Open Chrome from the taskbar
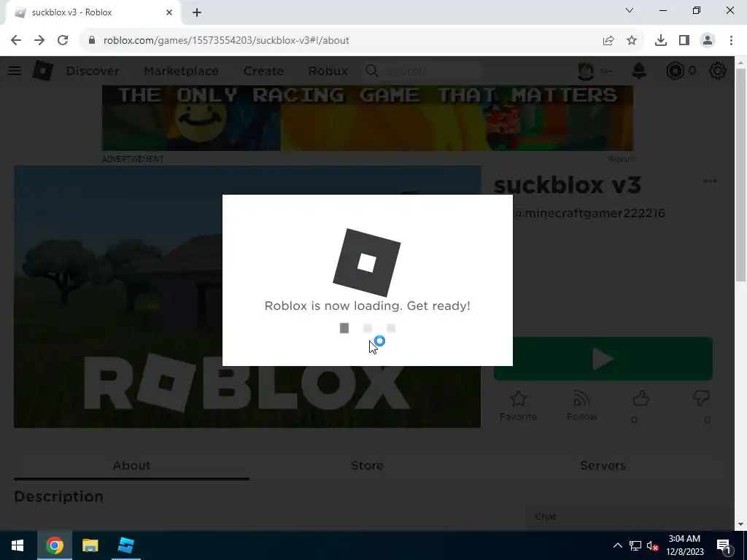The width and height of the screenshot is (747, 560). pos(54,545)
